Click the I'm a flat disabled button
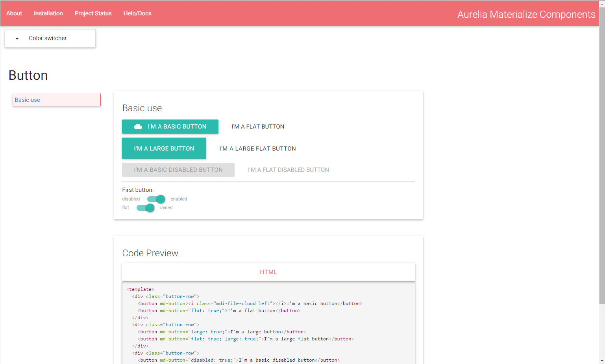The height and width of the screenshot is (364, 605). (x=289, y=170)
